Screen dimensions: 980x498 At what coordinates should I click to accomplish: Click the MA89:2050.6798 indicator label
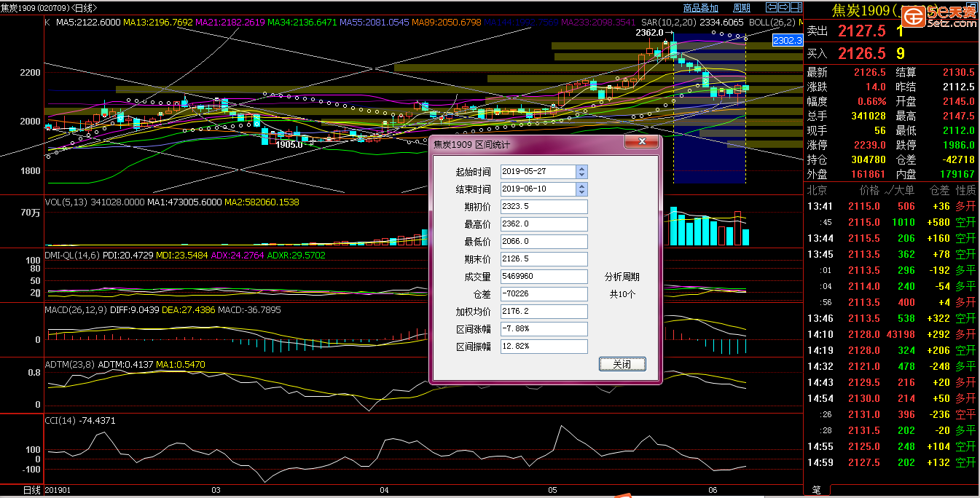pyautogui.click(x=446, y=23)
